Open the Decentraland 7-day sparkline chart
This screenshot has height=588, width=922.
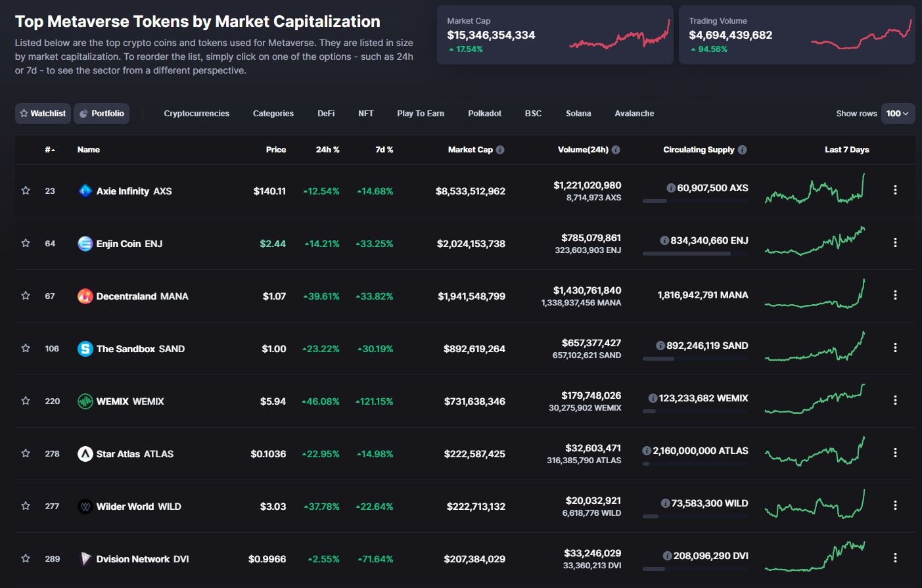(815, 295)
